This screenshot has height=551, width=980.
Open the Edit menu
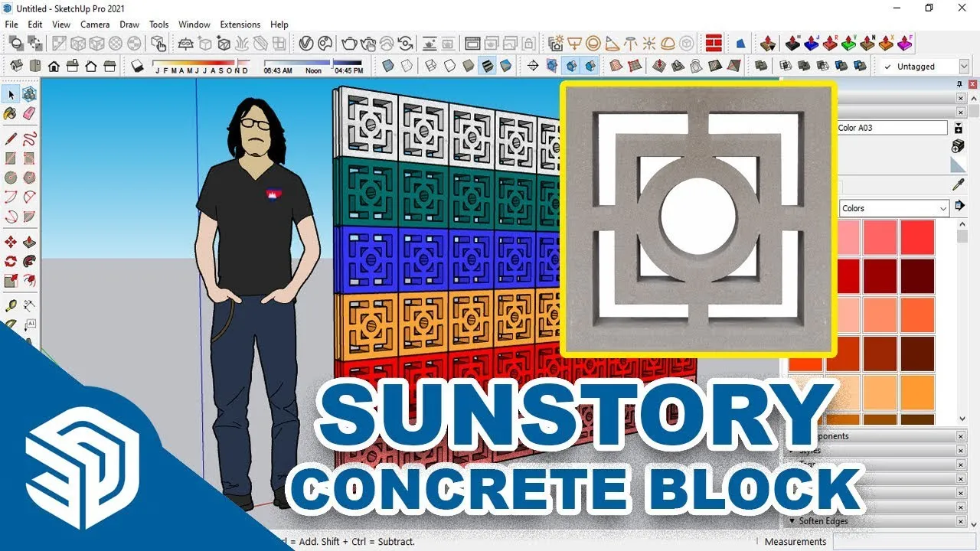click(x=35, y=24)
